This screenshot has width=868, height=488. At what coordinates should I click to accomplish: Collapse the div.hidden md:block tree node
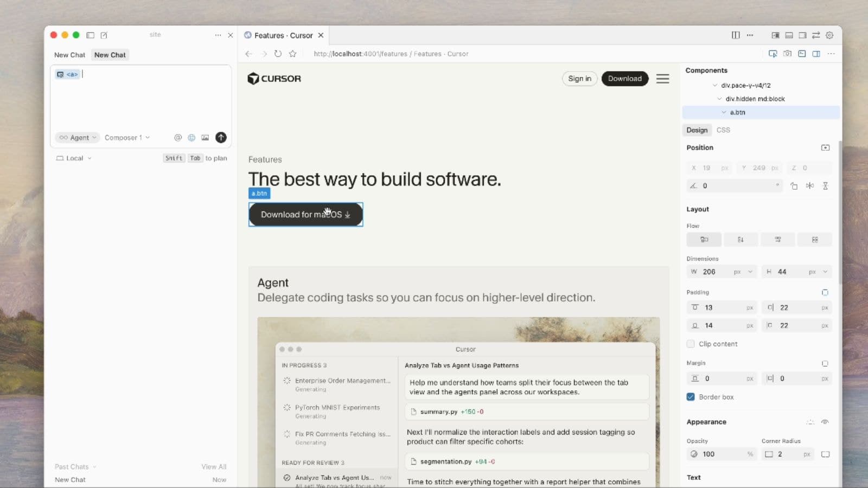[719, 99]
